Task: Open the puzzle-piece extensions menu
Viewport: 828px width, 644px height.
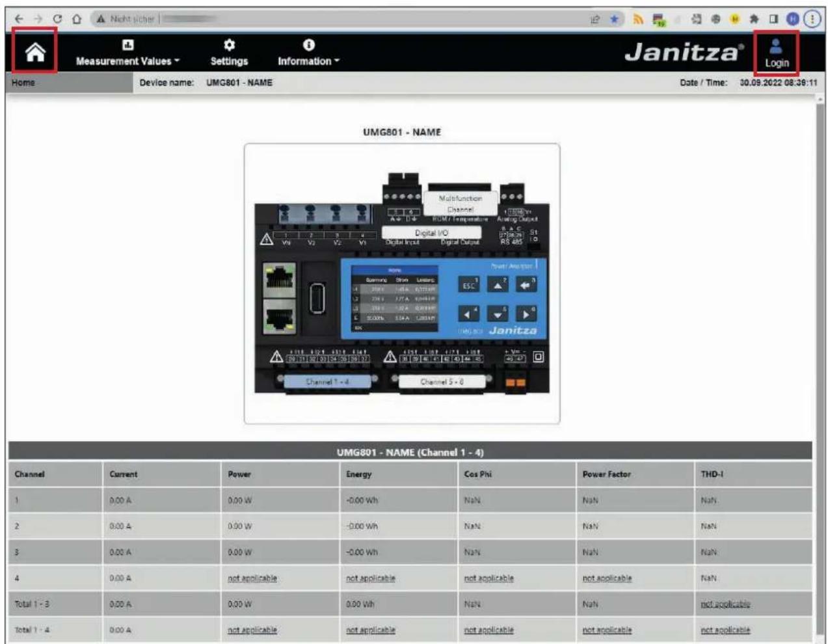Action: 754,20
